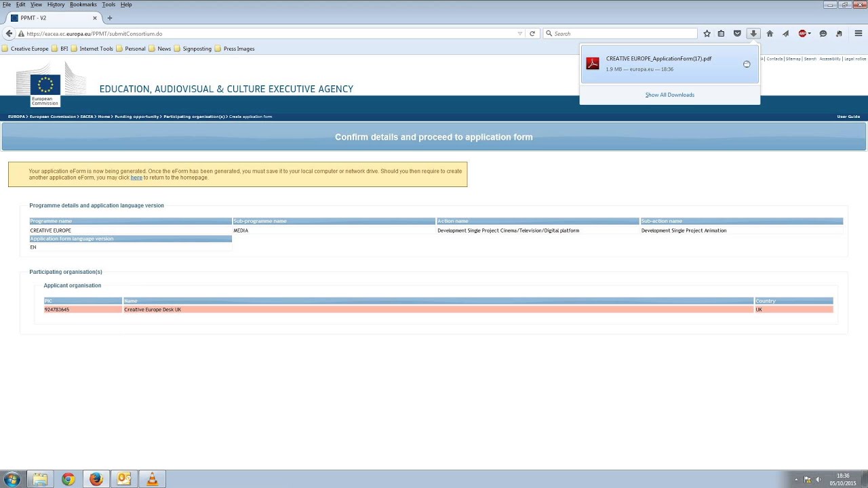868x488 pixels.
Task: Click Participating organisation(s) breadcrumb link
Action: pyautogui.click(x=194, y=117)
